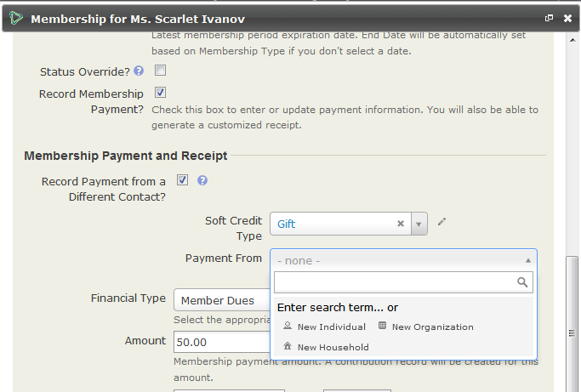Click the pencil edit icon beside Soft Credit Type
Screen dimensions: 581x392
click(441, 223)
